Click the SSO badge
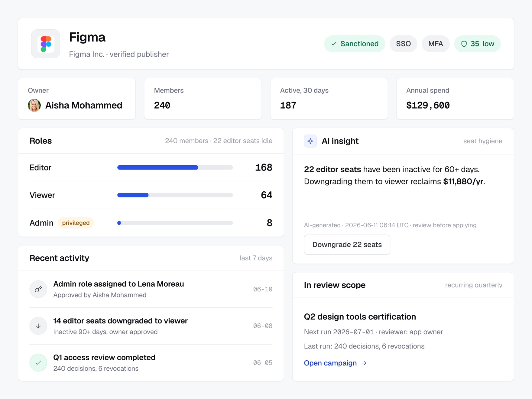The height and width of the screenshot is (399, 532). click(x=404, y=44)
